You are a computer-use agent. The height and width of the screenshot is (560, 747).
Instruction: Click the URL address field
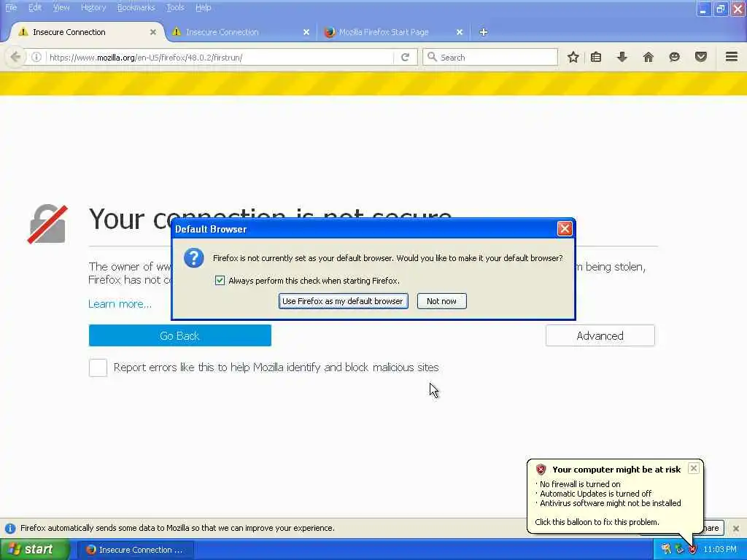click(x=219, y=57)
